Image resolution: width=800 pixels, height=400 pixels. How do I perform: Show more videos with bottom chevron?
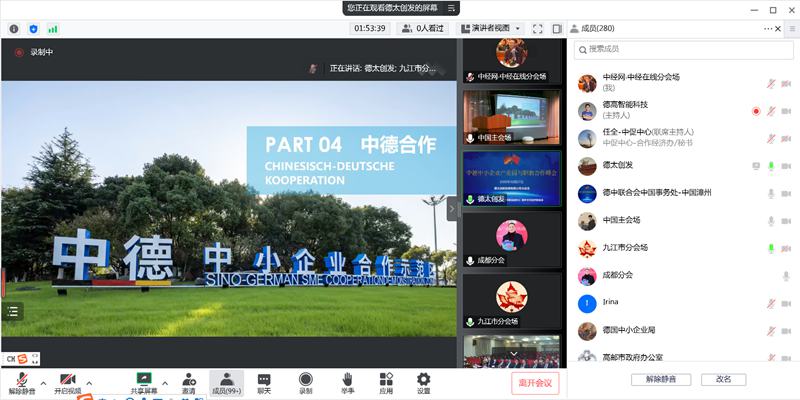pyautogui.click(x=514, y=354)
